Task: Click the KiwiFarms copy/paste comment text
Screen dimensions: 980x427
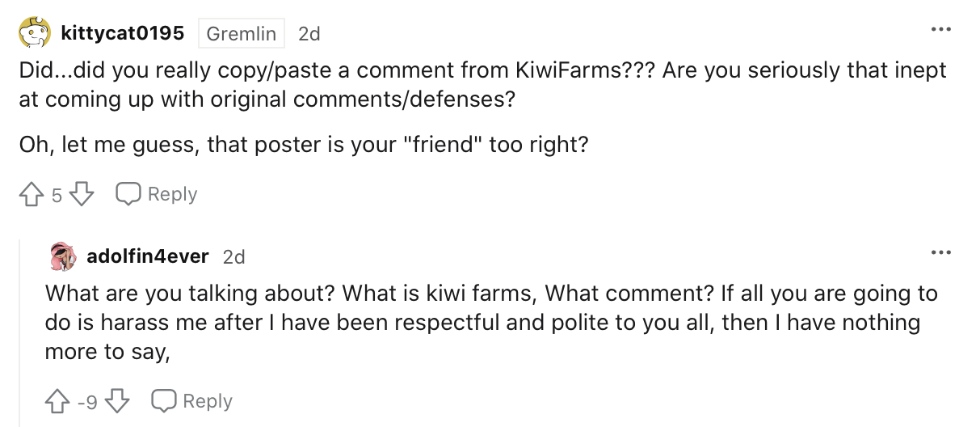Action: pyautogui.click(x=482, y=85)
